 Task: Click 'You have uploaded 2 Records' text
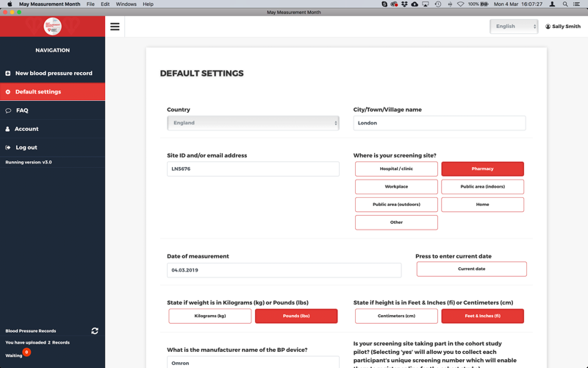coord(37,342)
